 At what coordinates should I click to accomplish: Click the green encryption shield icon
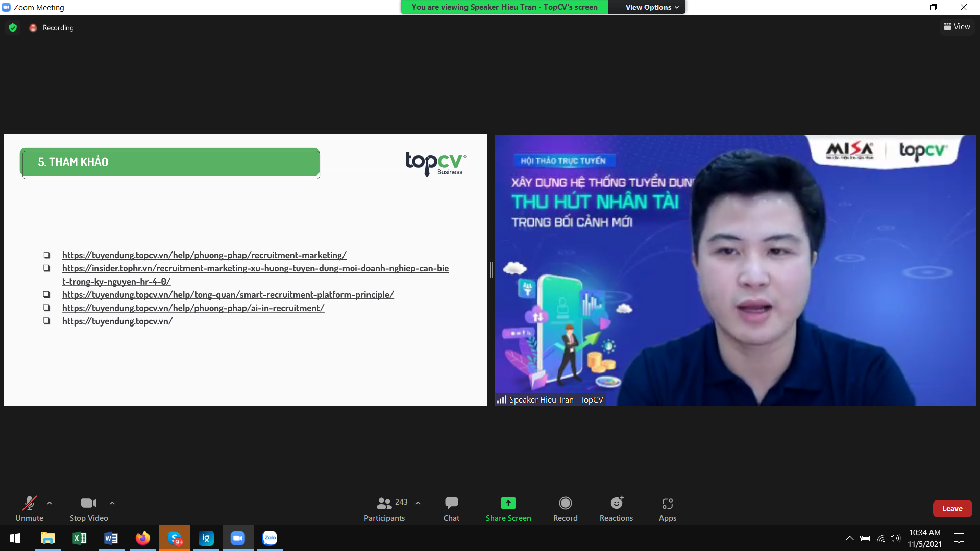(x=13, y=28)
